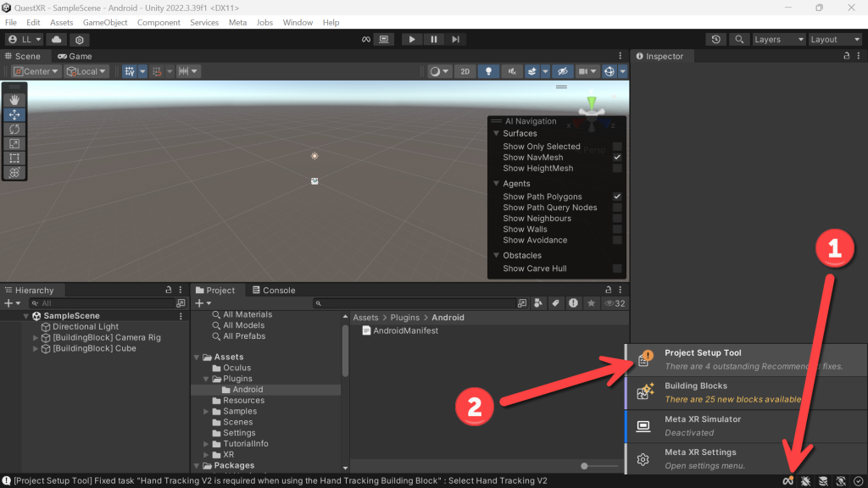Click the Project folder tree scrollbar
868x488 pixels.
click(346, 352)
